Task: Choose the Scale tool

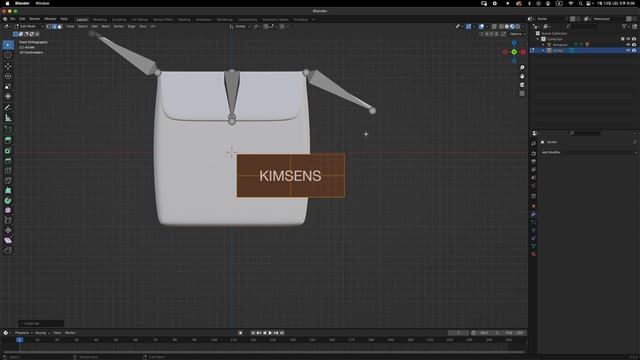Action: [8, 86]
